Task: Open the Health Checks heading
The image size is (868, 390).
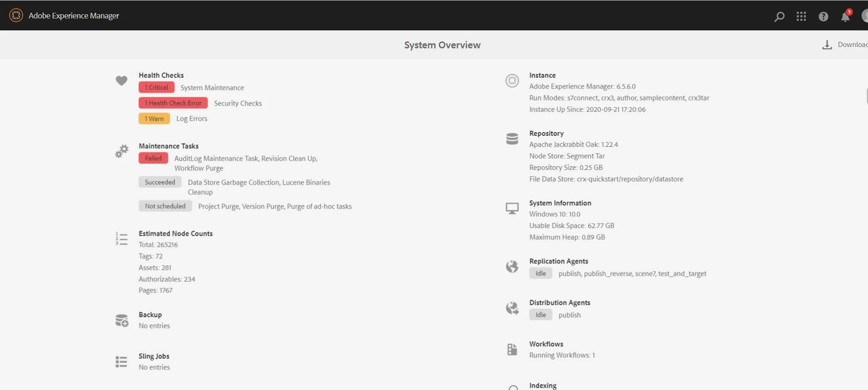Action: pos(161,75)
